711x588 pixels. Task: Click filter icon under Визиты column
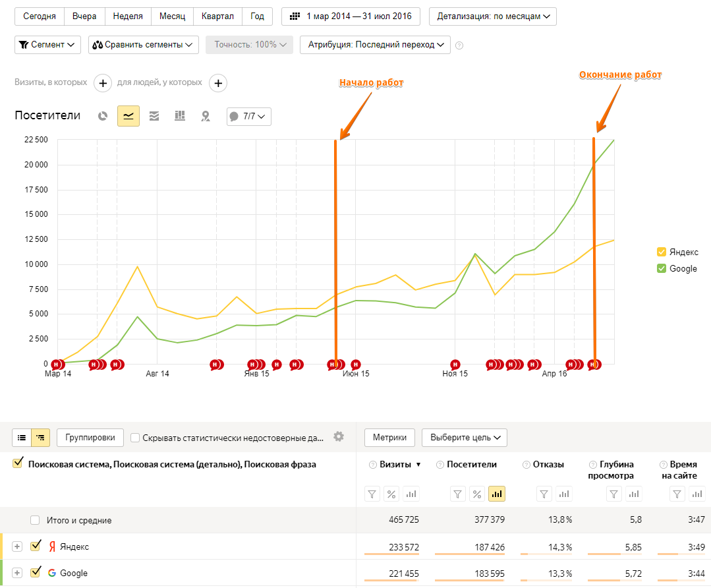pyautogui.click(x=372, y=494)
